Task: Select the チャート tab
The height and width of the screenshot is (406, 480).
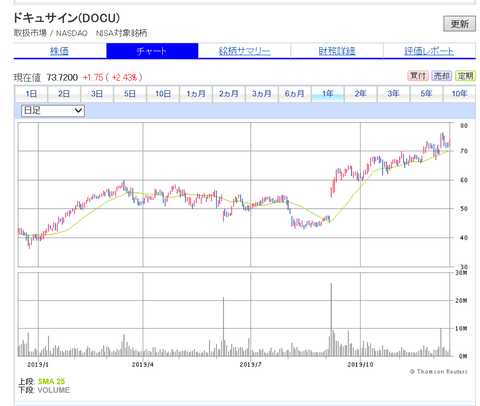Action: click(152, 51)
